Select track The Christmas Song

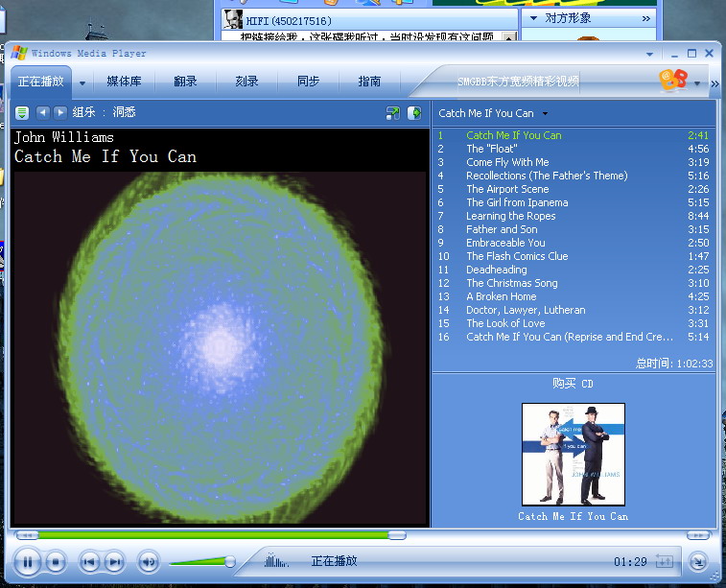574,283
